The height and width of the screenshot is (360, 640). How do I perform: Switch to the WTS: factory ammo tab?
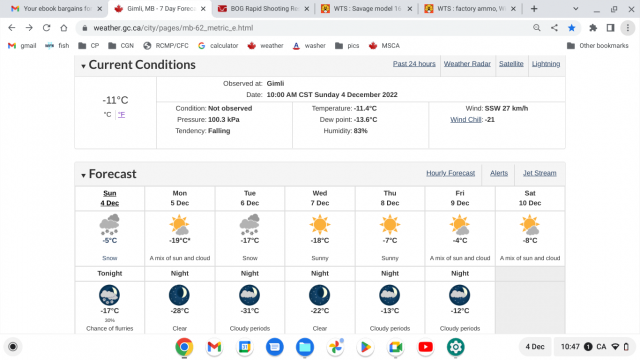[x=470, y=9]
